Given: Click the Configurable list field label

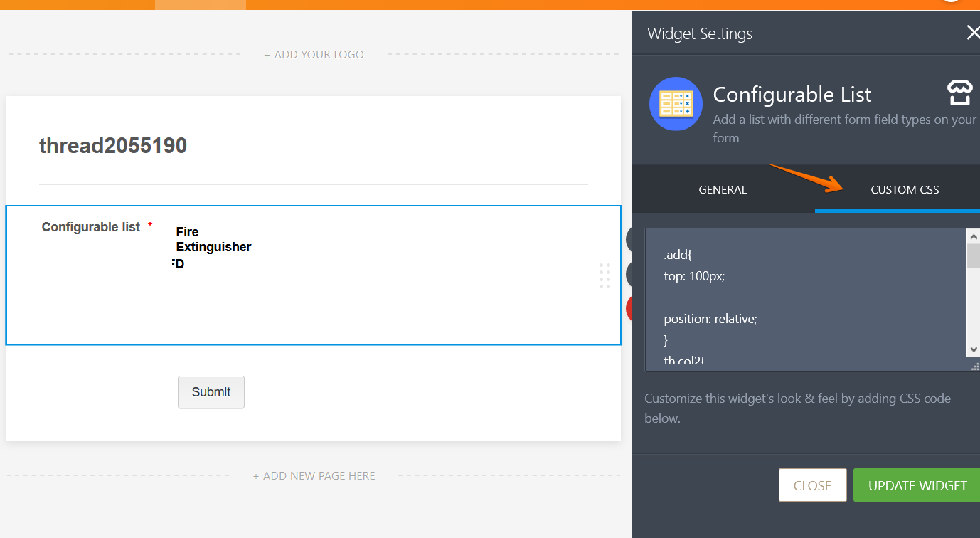Looking at the screenshot, I should tap(91, 227).
